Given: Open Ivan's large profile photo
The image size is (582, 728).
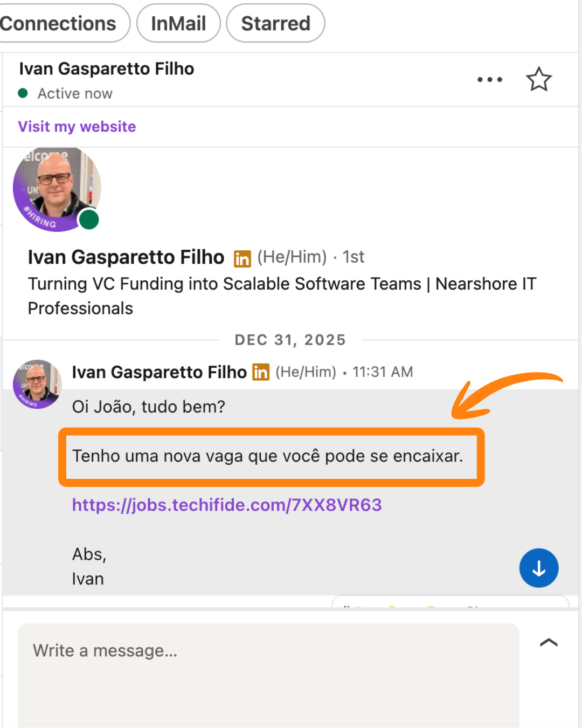Looking at the screenshot, I should coord(57,188).
